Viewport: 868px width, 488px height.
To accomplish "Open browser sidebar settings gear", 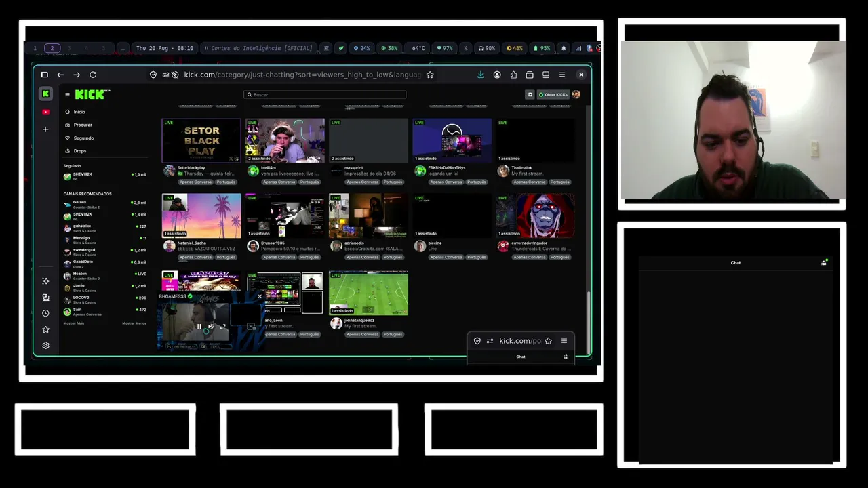I will [45, 346].
